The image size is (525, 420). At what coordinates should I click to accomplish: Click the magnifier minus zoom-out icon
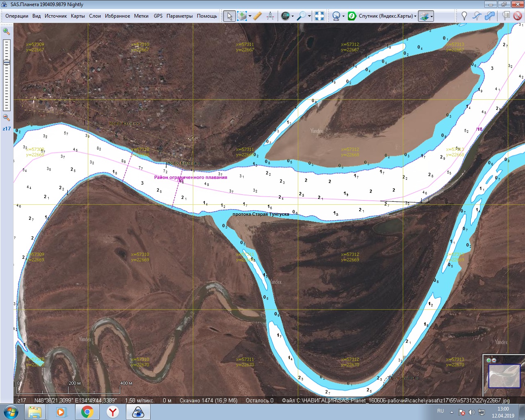[x=6, y=118]
